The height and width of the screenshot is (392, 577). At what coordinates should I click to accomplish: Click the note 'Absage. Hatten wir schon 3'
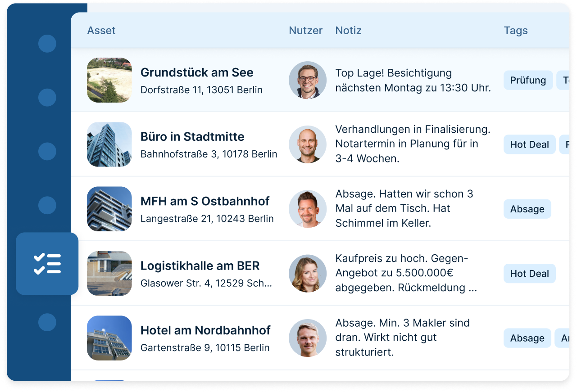point(404,208)
